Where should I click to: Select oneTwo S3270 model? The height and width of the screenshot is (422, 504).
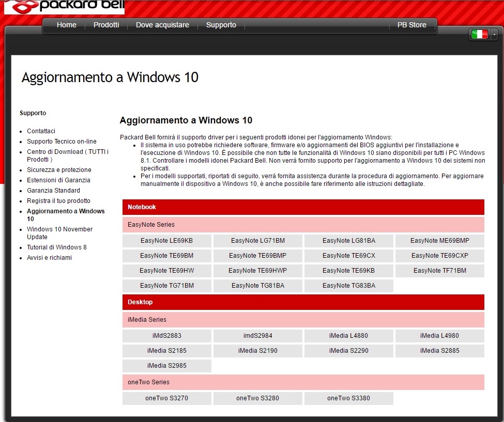(x=167, y=398)
